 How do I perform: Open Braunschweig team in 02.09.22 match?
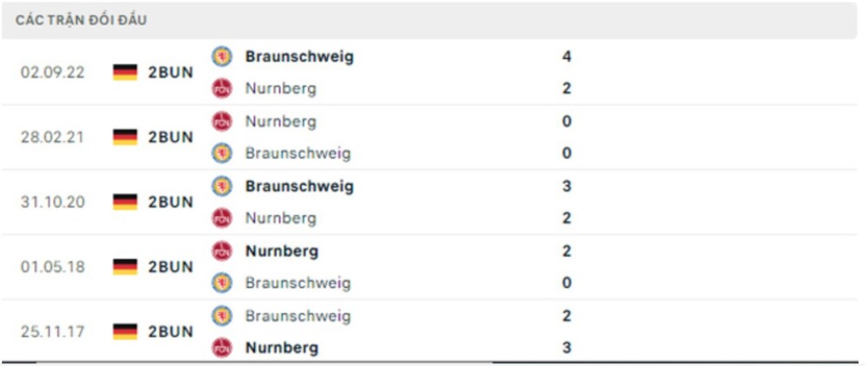coord(299,56)
